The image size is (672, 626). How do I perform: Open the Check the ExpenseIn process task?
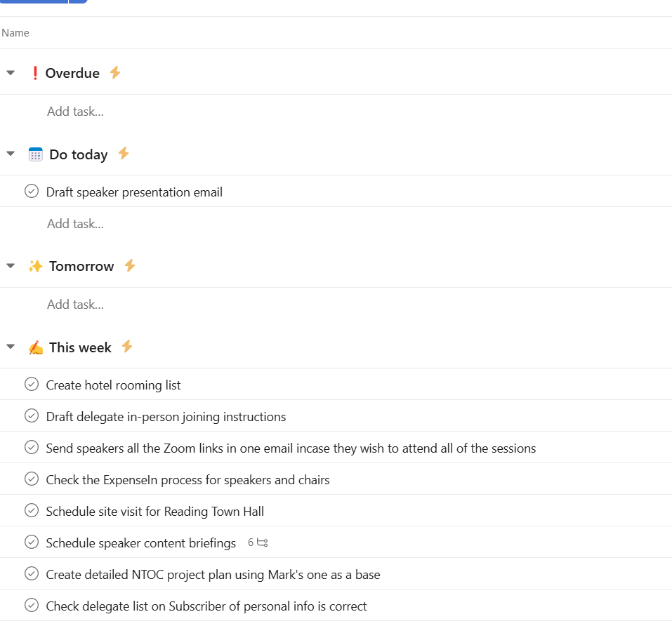click(187, 479)
